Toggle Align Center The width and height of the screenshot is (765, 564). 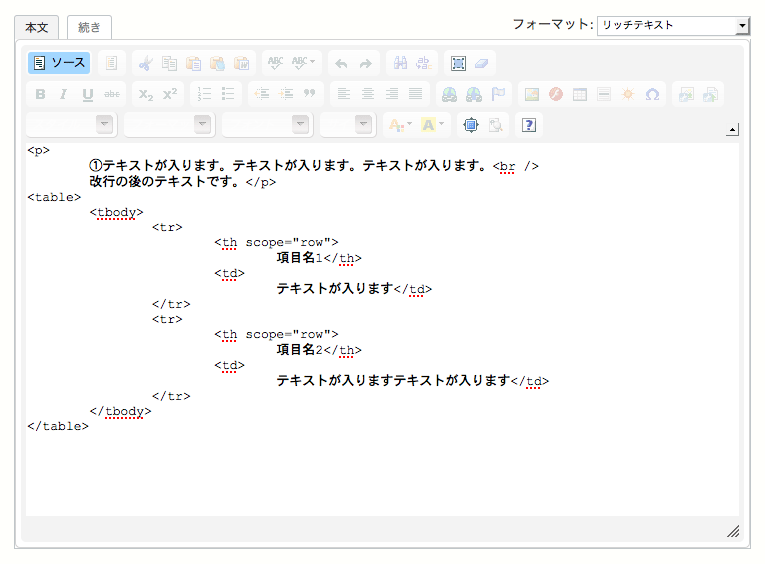click(368, 94)
